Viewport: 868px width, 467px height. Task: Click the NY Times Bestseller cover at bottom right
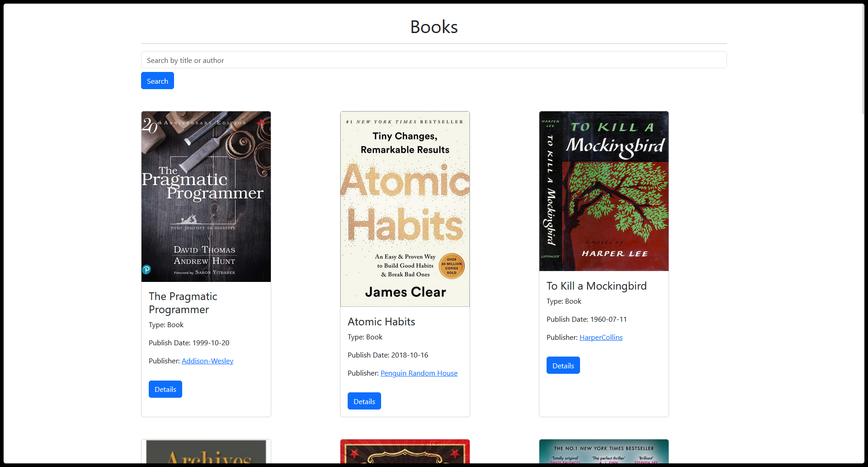[x=604, y=453]
